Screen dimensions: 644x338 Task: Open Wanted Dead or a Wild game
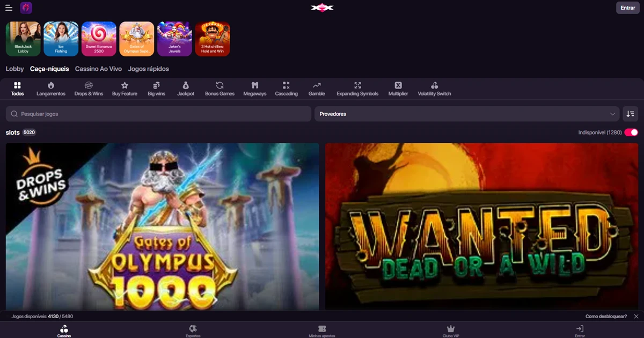pyautogui.click(x=481, y=226)
